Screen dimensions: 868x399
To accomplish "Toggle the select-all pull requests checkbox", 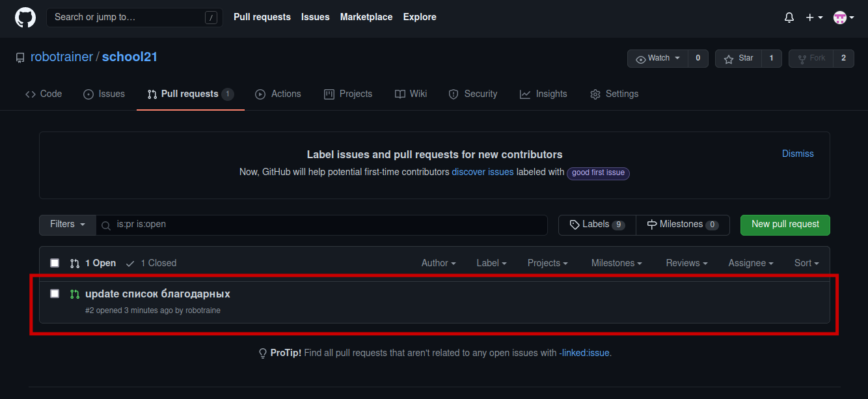I will pyautogui.click(x=55, y=263).
